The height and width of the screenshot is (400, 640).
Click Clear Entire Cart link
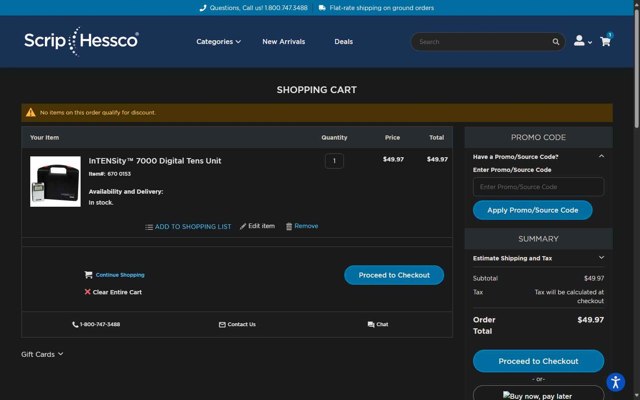[x=117, y=292]
